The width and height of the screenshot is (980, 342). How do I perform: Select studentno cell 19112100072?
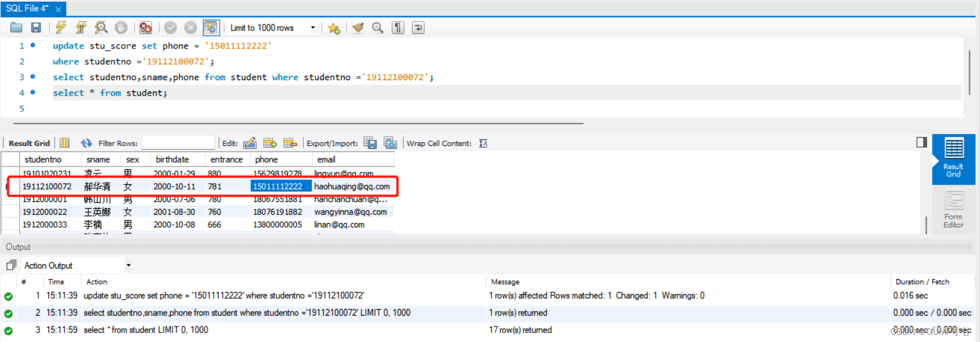[x=50, y=187]
